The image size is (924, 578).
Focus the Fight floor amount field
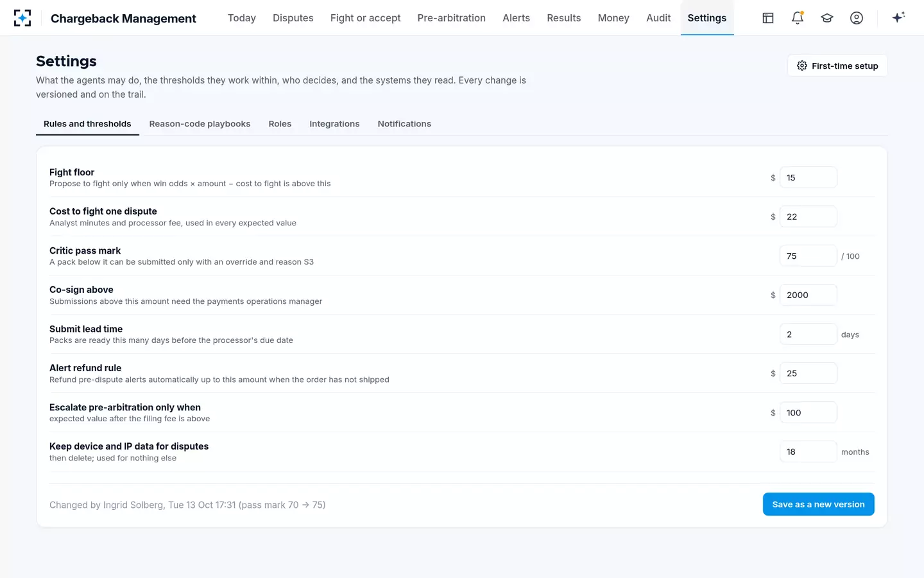tap(808, 178)
